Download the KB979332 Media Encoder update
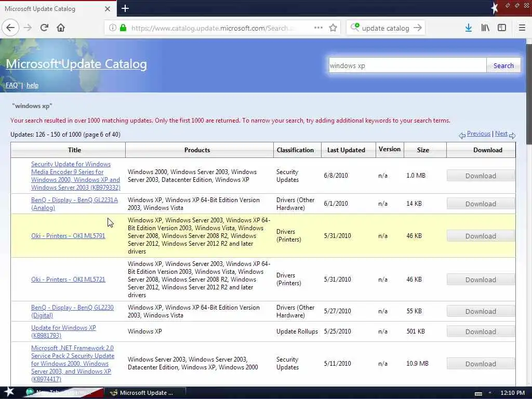The image size is (532, 399). [481, 176]
